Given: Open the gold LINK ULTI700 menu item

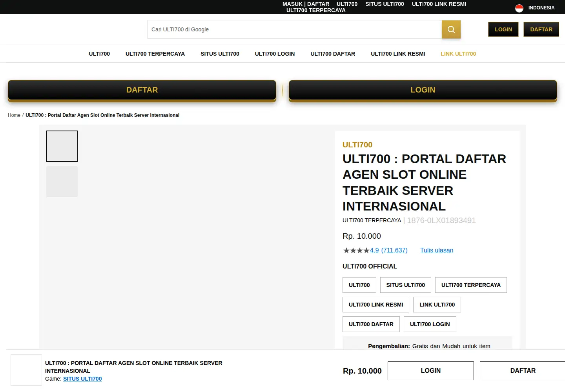Looking at the screenshot, I should 458,54.
